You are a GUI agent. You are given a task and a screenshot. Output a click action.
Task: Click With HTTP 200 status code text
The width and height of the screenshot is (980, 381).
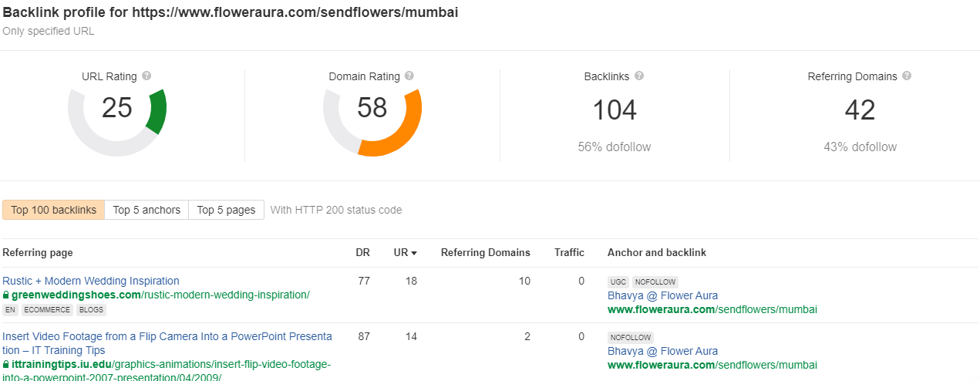[x=336, y=210]
